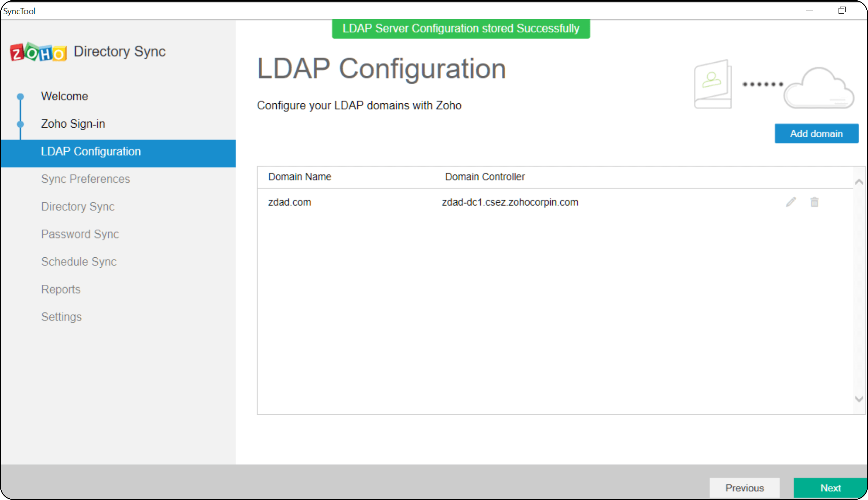868x500 pixels.
Task: Click the LDAP Server Configuration stored Successfully banner
Action: coord(461,28)
